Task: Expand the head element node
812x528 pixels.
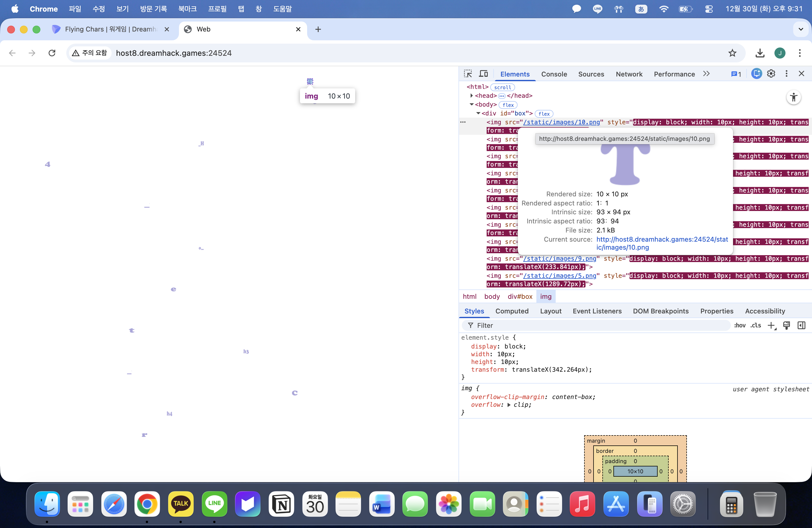Action: tap(471, 96)
